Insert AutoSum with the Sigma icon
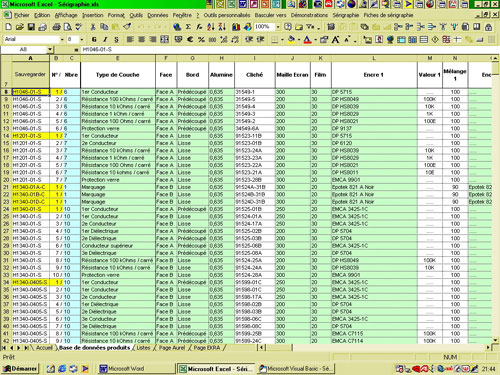500x375 pixels. 188,27
